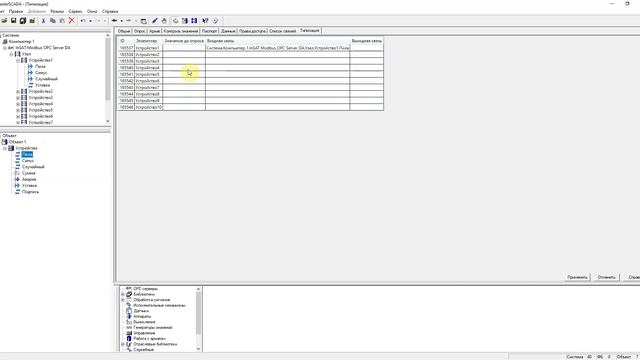Open the Сервис menu

(75, 11)
